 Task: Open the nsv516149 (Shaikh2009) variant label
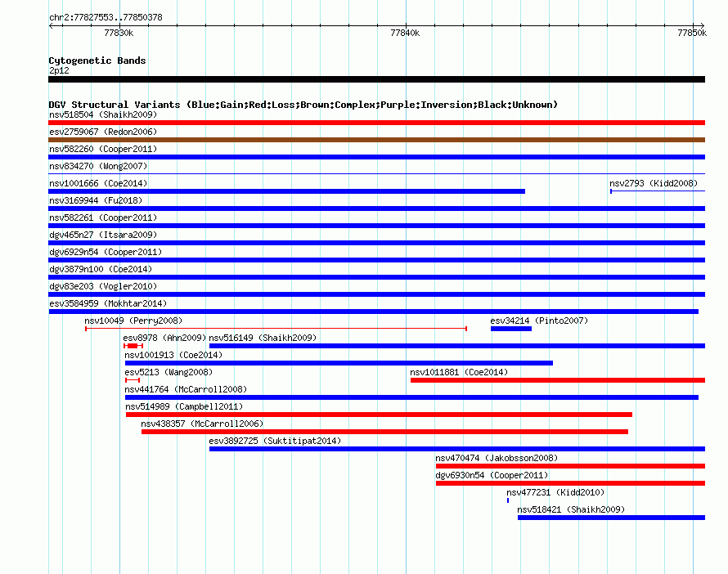coord(263,338)
